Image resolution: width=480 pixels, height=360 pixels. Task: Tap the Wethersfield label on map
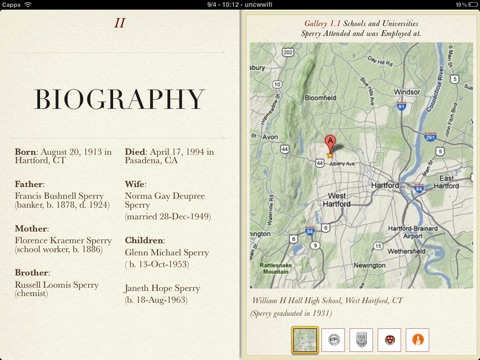[x=406, y=251]
